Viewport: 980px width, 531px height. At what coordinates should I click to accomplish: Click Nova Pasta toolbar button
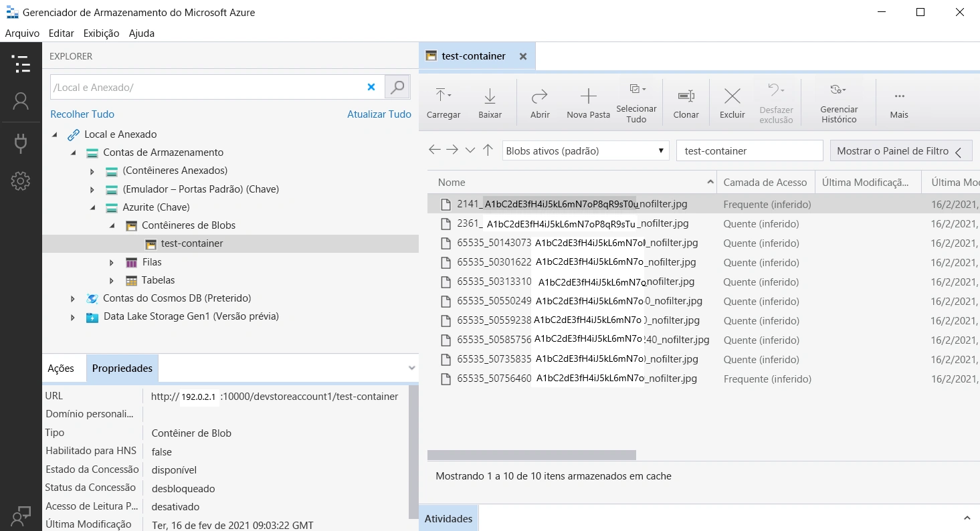[588, 102]
